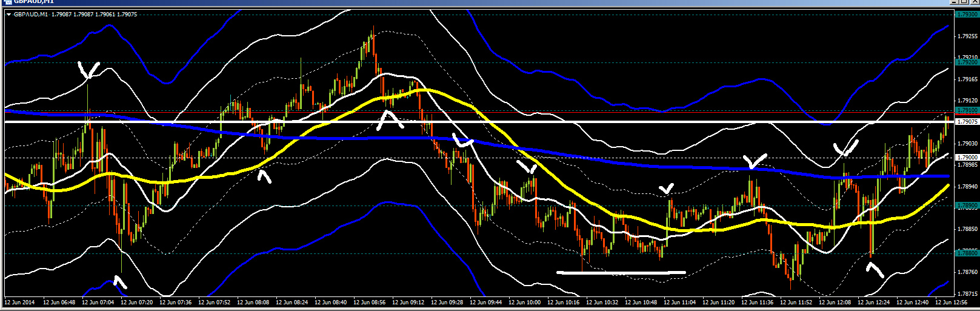
Task: Click the current price label 1.79075
Action: [967, 122]
